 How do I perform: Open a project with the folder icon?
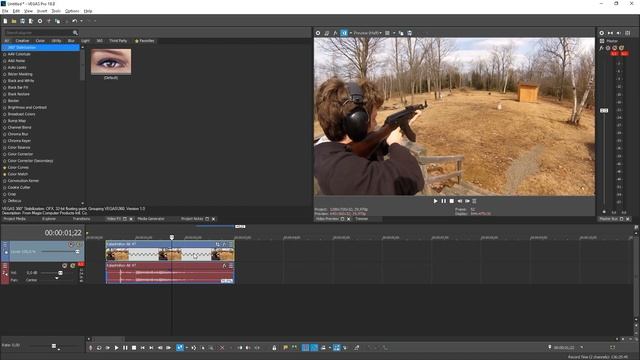(14, 21)
